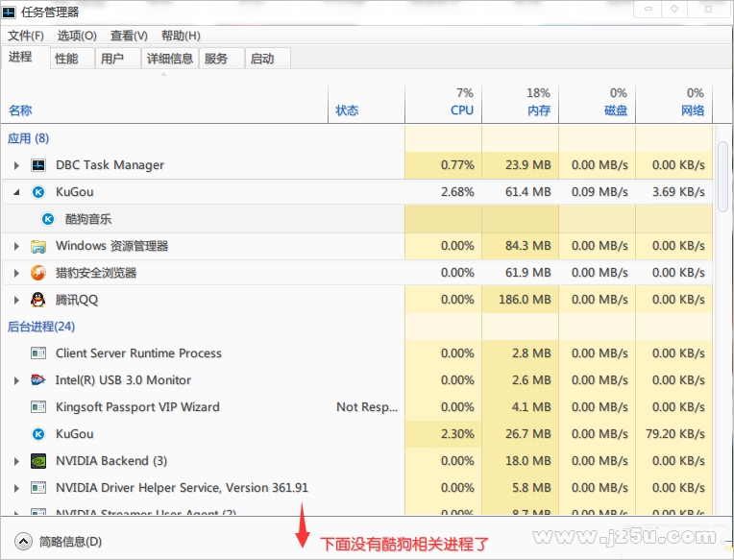734x560 pixels.
Task: Click the DBC Task Manager app icon
Action: click(38, 165)
